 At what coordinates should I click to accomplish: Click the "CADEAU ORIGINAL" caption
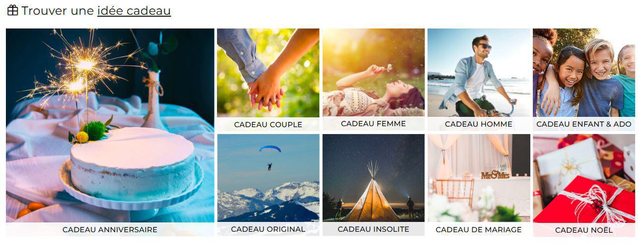point(268,229)
